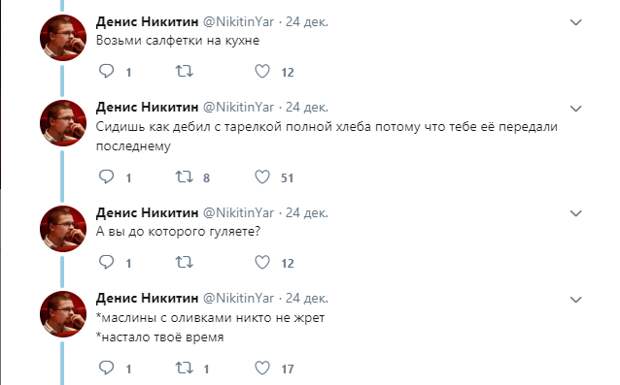Retweet the tweet with 8 retweets
The height and width of the screenshot is (385, 620).
click(184, 177)
